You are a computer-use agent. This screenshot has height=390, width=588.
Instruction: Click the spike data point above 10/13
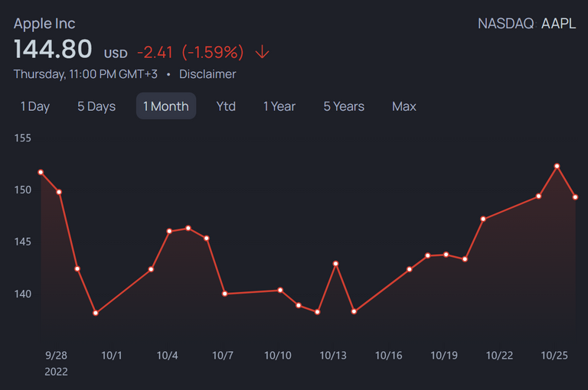tap(335, 264)
